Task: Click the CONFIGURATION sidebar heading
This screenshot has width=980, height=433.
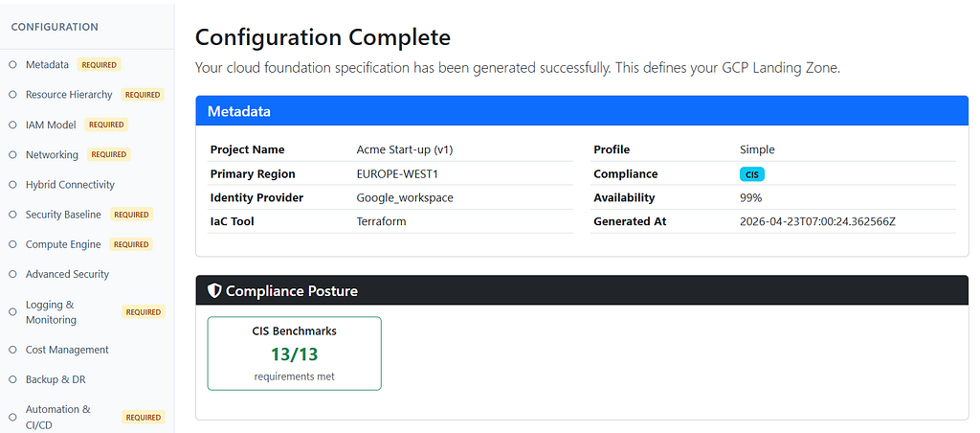Action: tap(55, 27)
